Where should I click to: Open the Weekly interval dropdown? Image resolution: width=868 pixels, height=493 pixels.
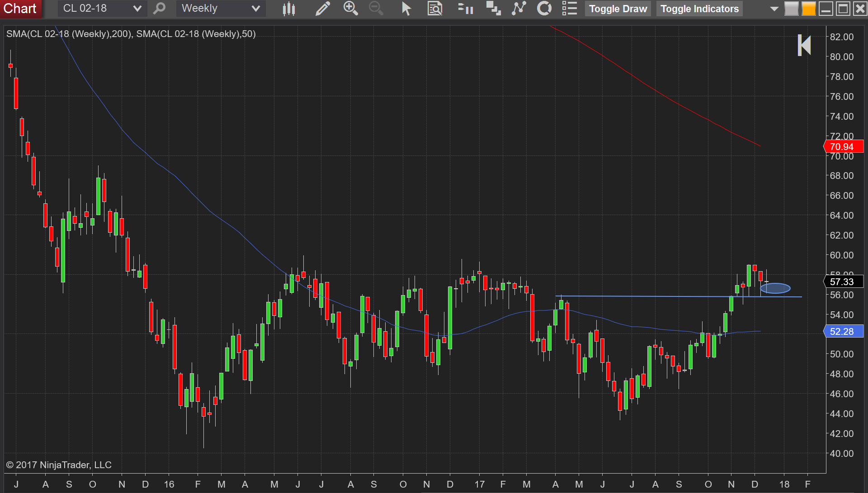(221, 8)
